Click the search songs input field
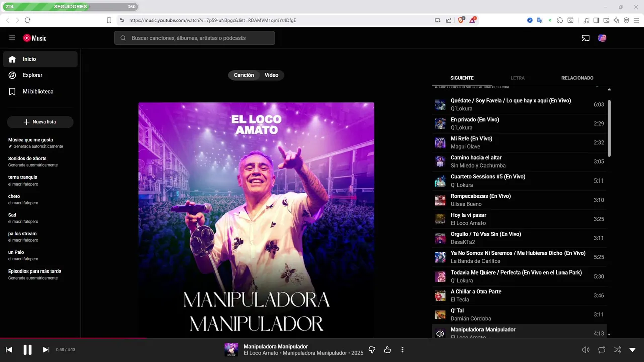This screenshot has height=362, width=644. tap(194, 38)
